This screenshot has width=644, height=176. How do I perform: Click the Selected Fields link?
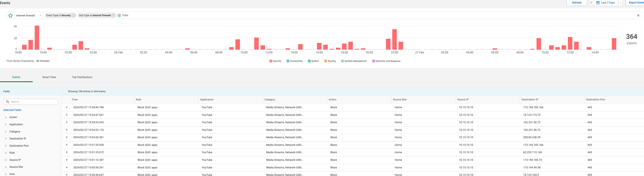(x=12, y=110)
